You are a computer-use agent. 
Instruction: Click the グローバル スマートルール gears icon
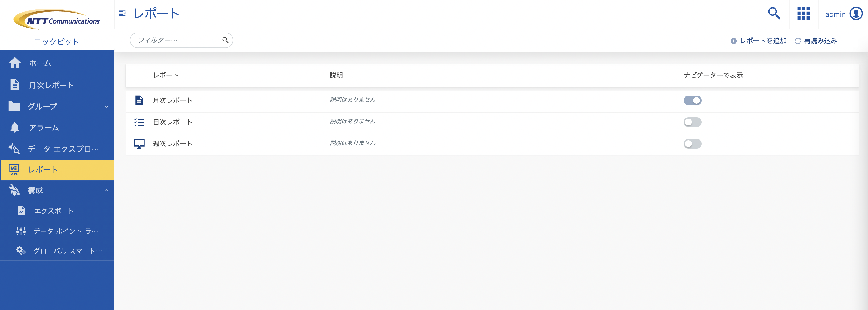pos(21,251)
